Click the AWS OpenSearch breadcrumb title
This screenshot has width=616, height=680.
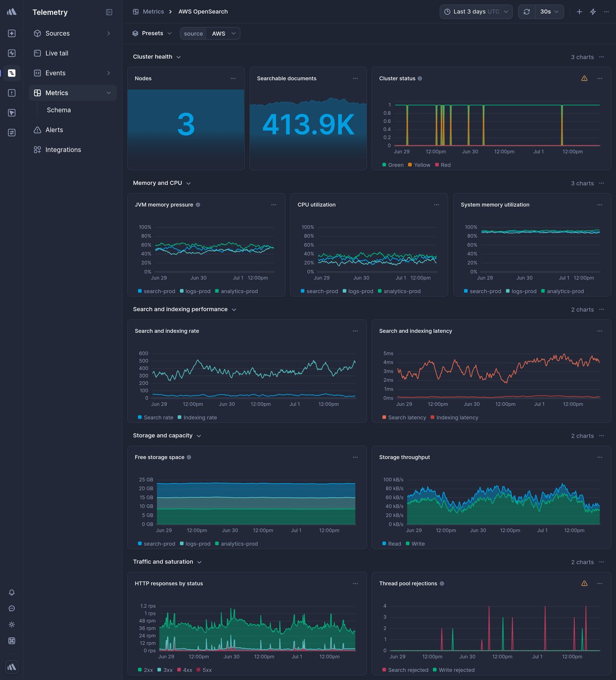point(203,12)
